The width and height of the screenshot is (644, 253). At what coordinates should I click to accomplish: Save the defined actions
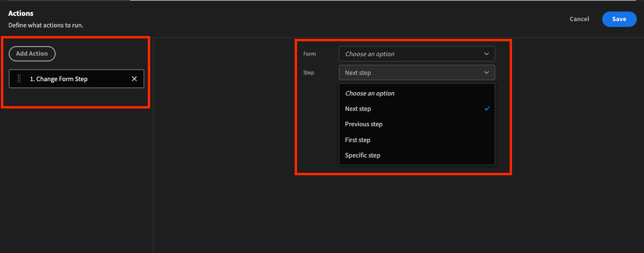click(x=619, y=19)
